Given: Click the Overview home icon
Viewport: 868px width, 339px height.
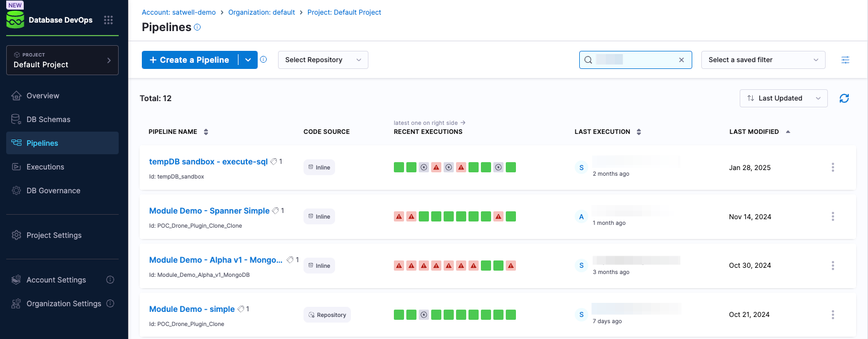Looking at the screenshot, I should (17, 95).
